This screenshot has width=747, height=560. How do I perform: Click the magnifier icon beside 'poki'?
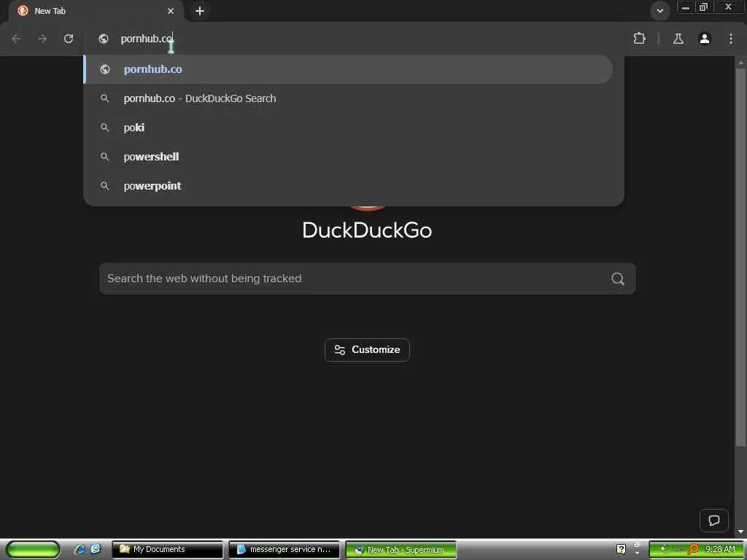tap(105, 128)
